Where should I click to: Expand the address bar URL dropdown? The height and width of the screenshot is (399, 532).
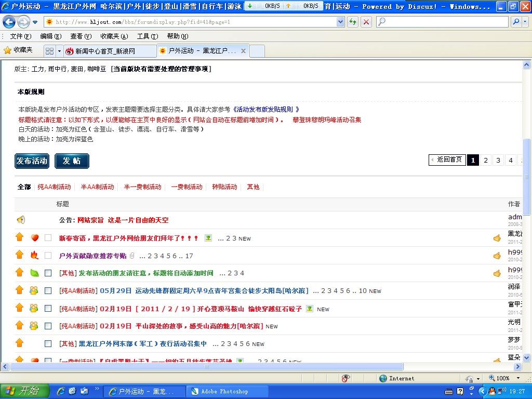(x=341, y=22)
